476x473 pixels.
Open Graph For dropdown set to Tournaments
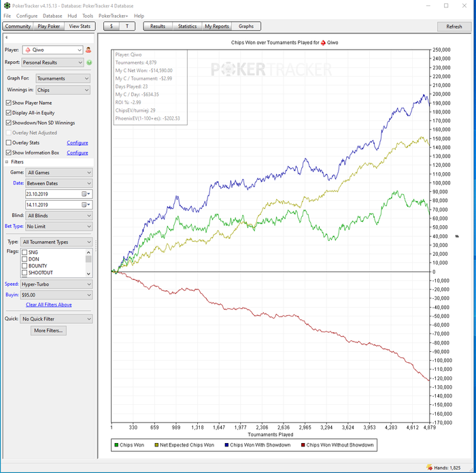pos(63,78)
